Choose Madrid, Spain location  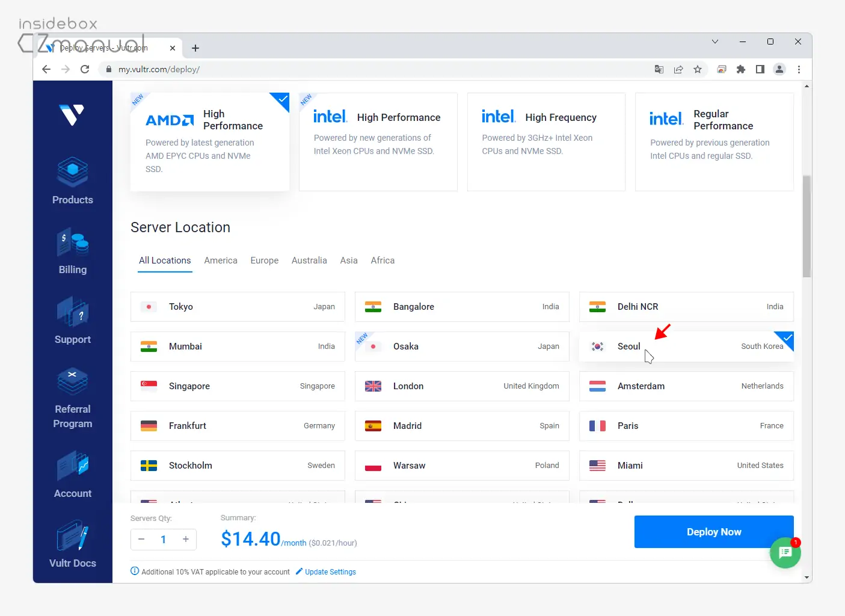(x=462, y=426)
